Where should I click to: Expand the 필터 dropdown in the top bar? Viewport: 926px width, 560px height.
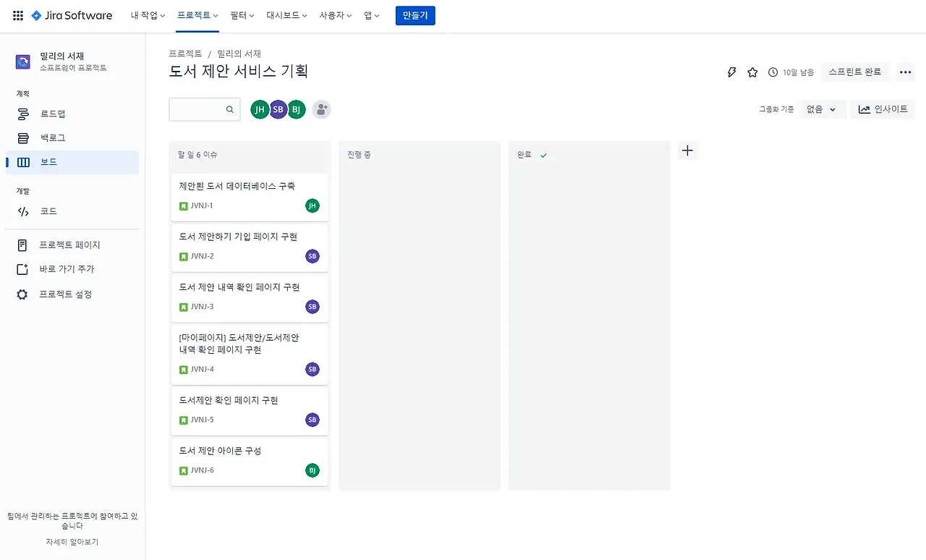click(x=242, y=15)
